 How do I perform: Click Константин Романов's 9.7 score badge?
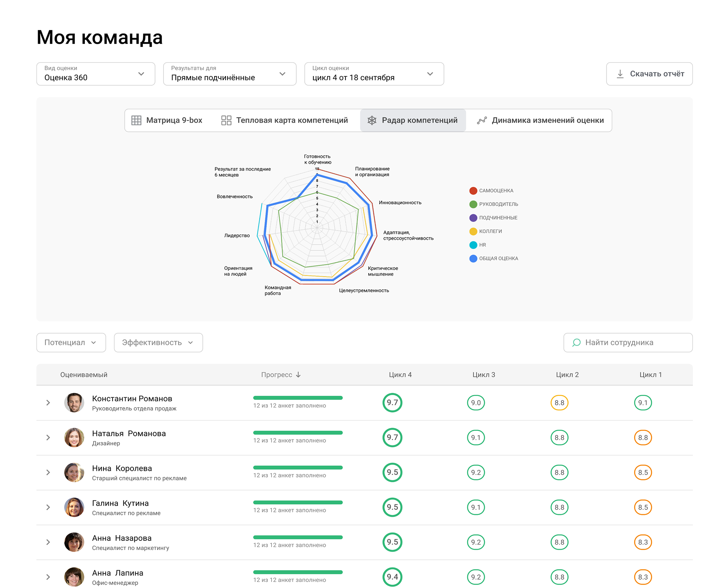tap(392, 403)
